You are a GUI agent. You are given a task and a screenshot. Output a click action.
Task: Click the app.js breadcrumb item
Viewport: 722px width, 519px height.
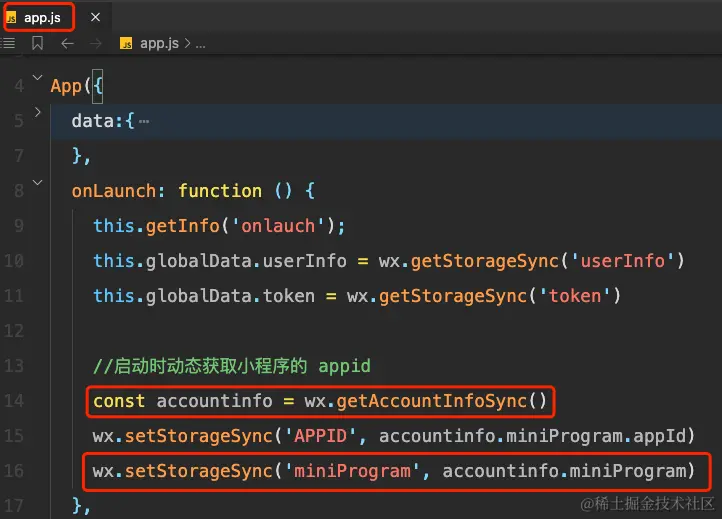point(159,43)
